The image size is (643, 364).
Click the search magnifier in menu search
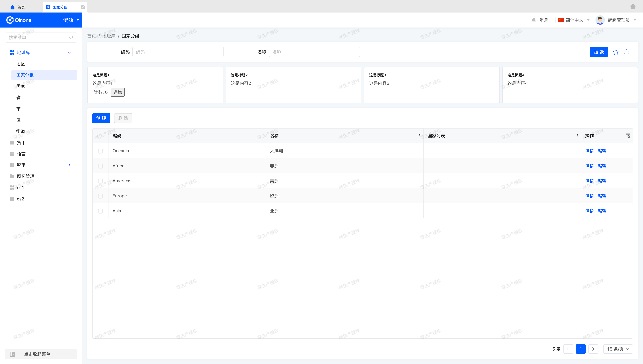click(71, 38)
